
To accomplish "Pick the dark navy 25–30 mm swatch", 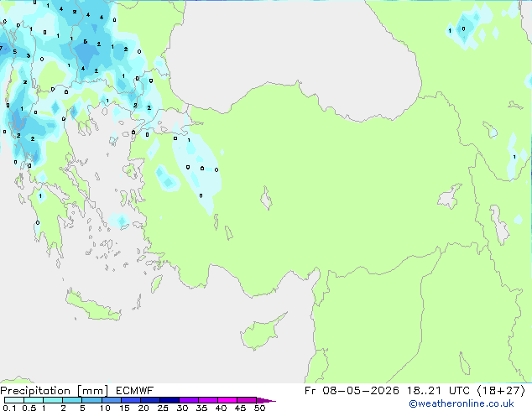I will click(x=170, y=400).
